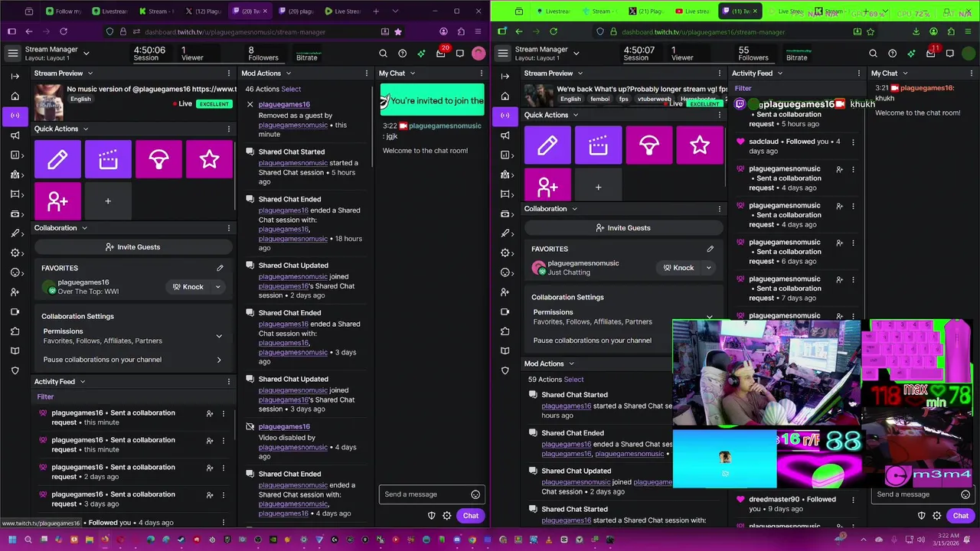Screen dimensions: 980x551
Task: Open inbox with 11 badge in right window
Action: coord(931,54)
